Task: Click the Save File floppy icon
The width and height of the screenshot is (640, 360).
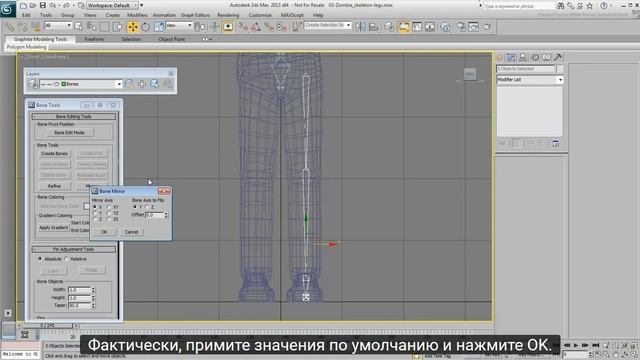Action: click(42, 6)
